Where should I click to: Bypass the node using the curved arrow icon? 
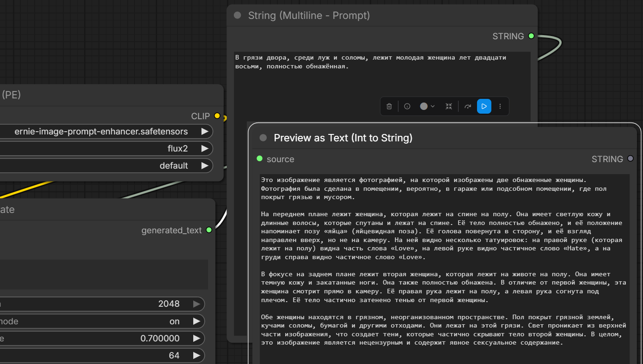(x=468, y=106)
